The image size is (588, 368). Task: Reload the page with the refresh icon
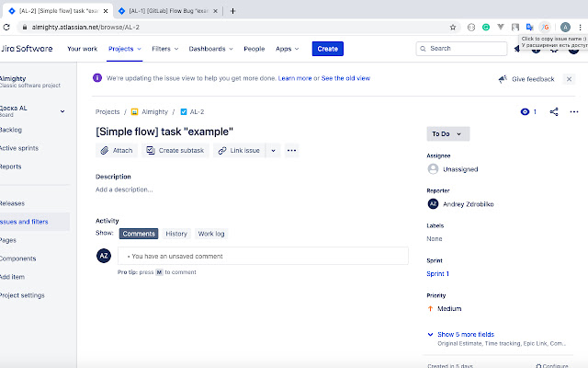6,27
